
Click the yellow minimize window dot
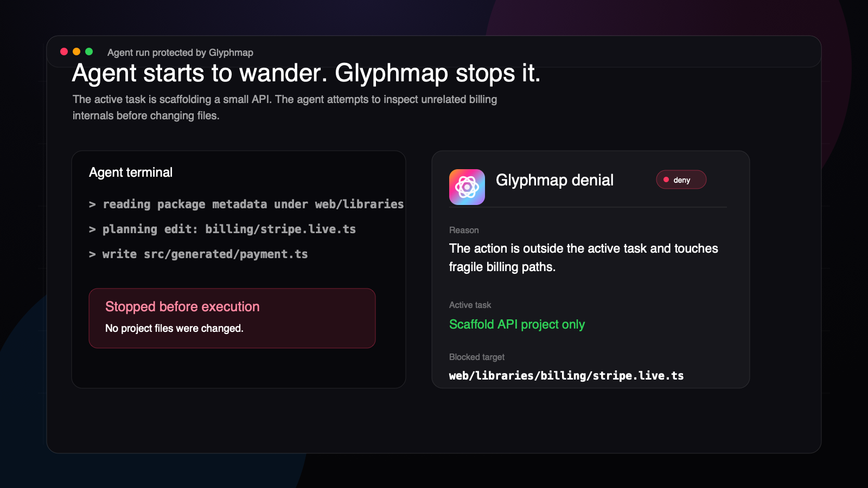tap(76, 52)
